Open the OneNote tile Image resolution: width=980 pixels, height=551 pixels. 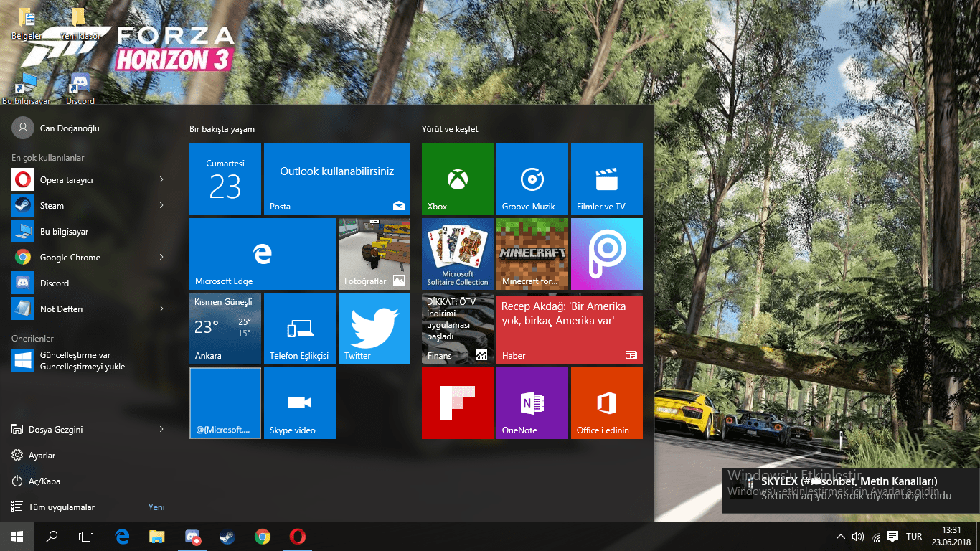pyautogui.click(x=532, y=403)
